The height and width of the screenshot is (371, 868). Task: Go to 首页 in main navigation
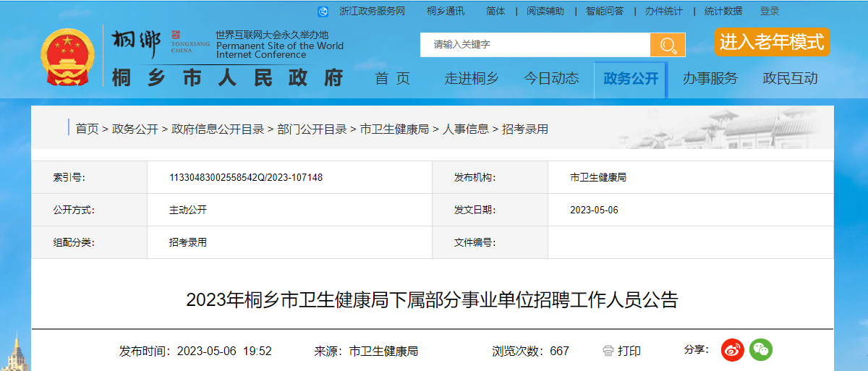point(392,79)
